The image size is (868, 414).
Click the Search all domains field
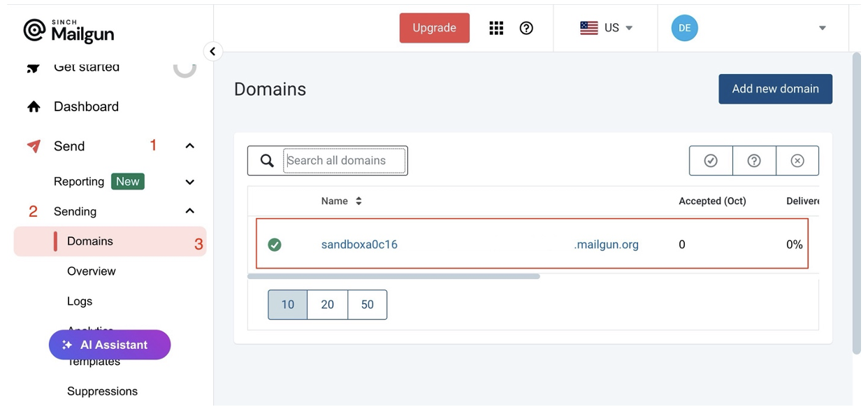pyautogui.click(x=345, y=161)
